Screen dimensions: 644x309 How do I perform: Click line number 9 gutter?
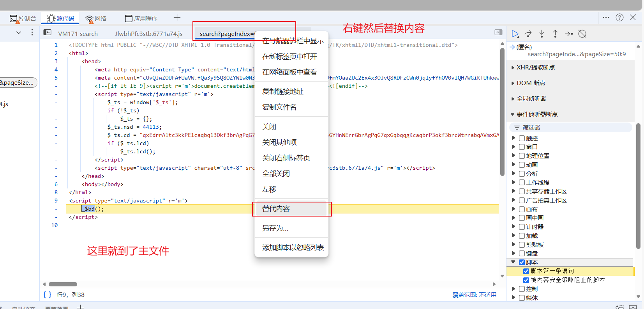[x=56, y=201]
